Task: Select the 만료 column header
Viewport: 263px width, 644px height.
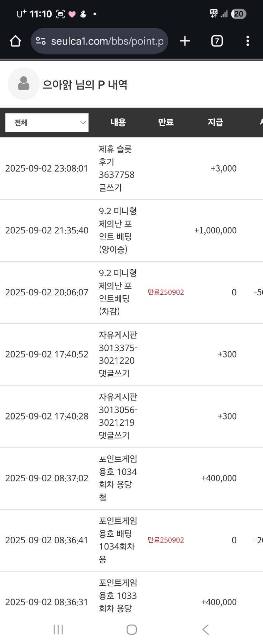Action: pos(166,122)
